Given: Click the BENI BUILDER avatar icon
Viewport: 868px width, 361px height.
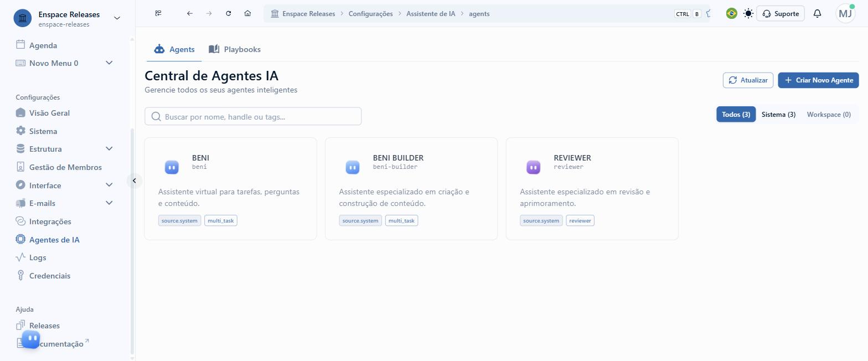Looking at the screenshot, I should 353,167.
